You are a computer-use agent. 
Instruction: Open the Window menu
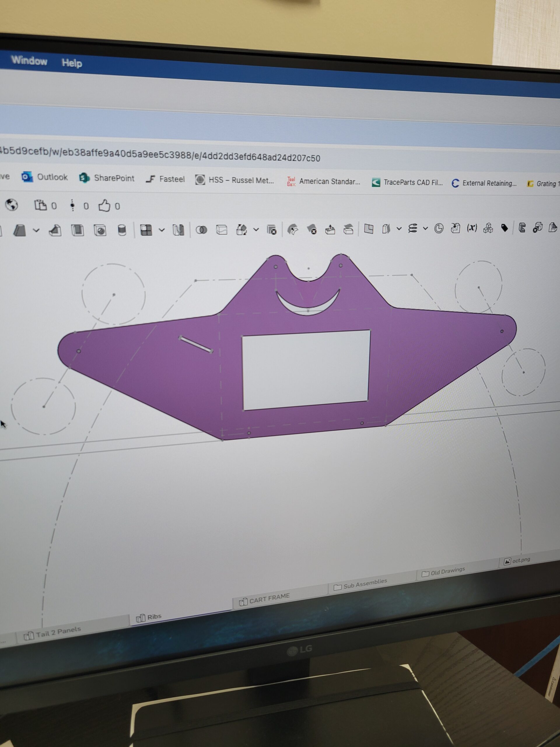click(x=29, y=60)
